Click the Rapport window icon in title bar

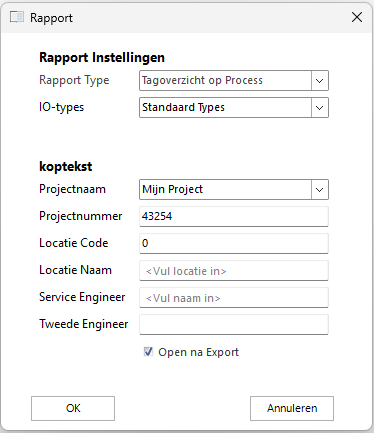[17, 17]
